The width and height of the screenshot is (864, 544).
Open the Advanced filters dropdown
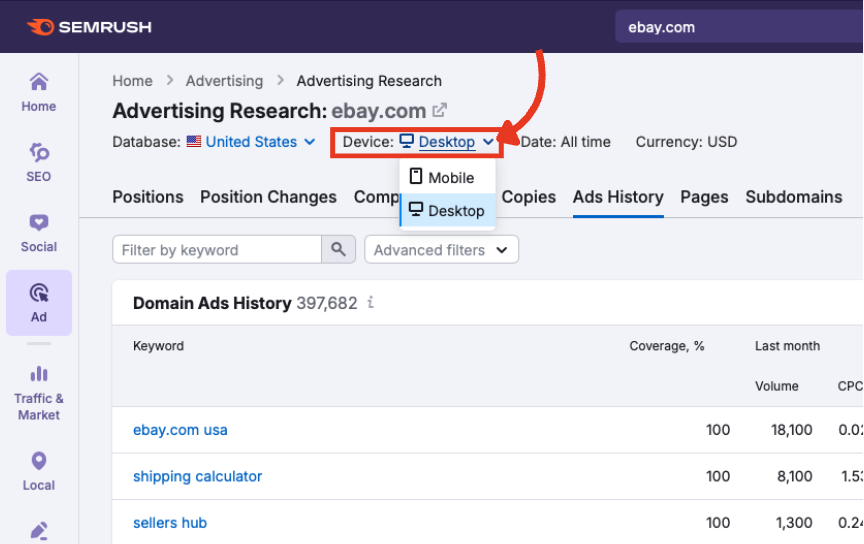[441, 250]
